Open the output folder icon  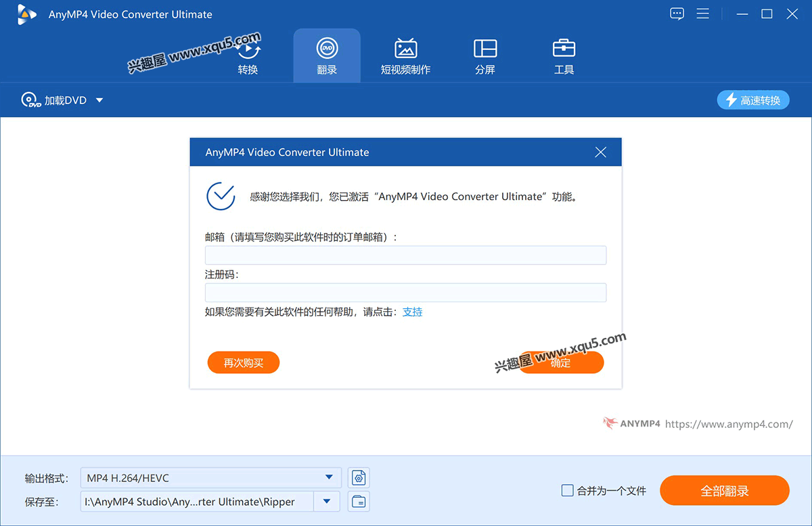pyautogui.click(x=359, y=502)
